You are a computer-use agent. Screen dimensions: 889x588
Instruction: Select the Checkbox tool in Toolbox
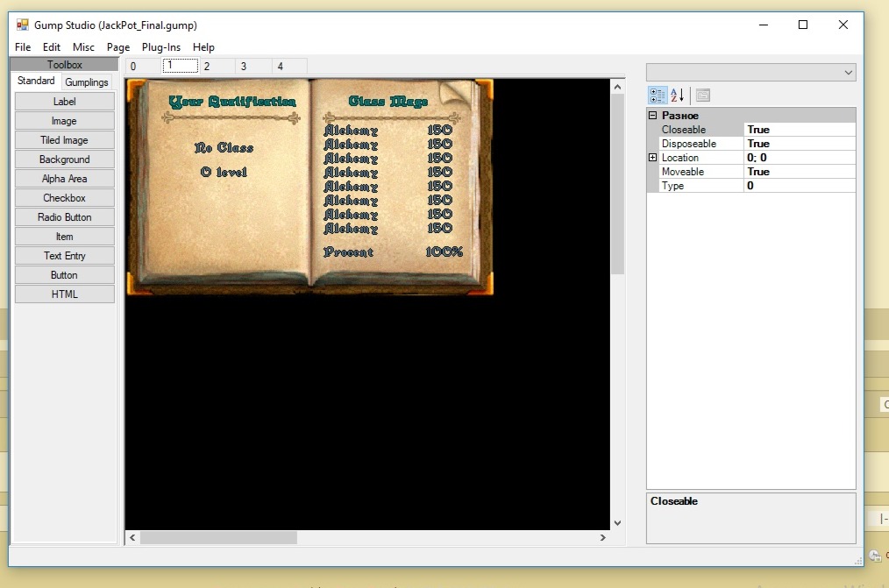click(x=64, y=198)
